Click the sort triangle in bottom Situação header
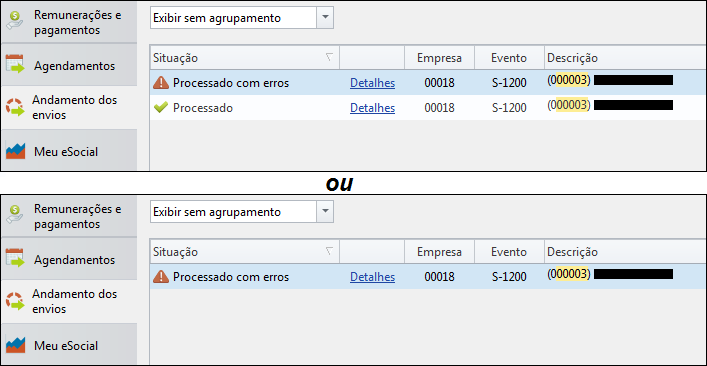The image size is (707, 366). tap(329, 251)
